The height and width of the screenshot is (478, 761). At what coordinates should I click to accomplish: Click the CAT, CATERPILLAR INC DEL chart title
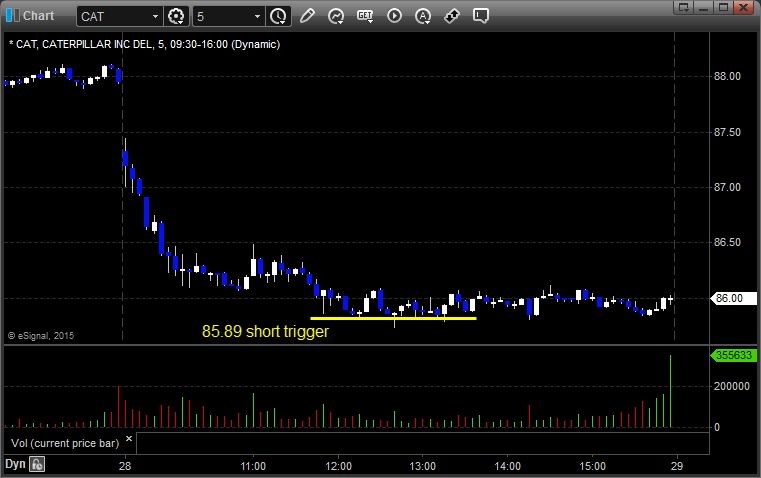[145, 45]
